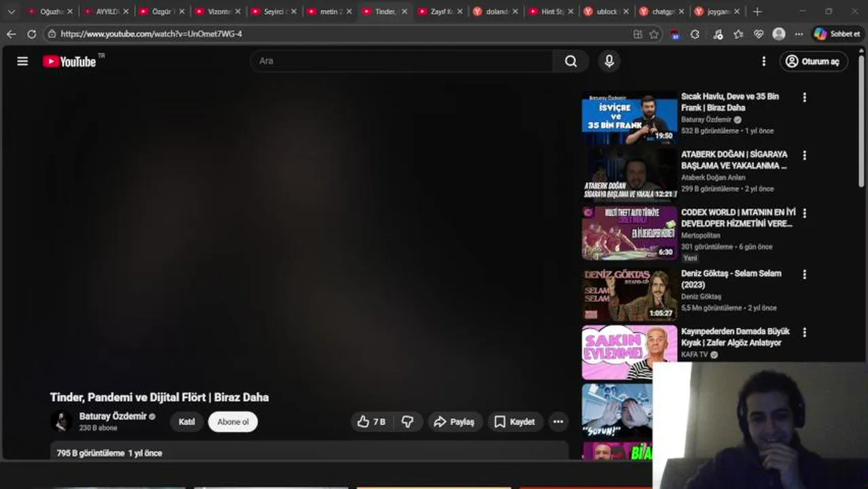This screenshot has width=868, height=489.
Task: View site information lock icon
Action: point(52,34)
